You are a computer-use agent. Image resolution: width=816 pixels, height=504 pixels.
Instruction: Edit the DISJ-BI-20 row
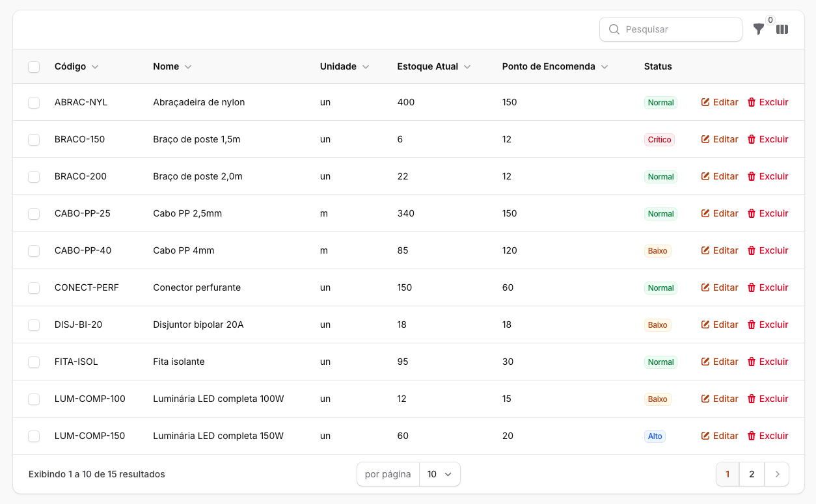click(x=720, y=325)
